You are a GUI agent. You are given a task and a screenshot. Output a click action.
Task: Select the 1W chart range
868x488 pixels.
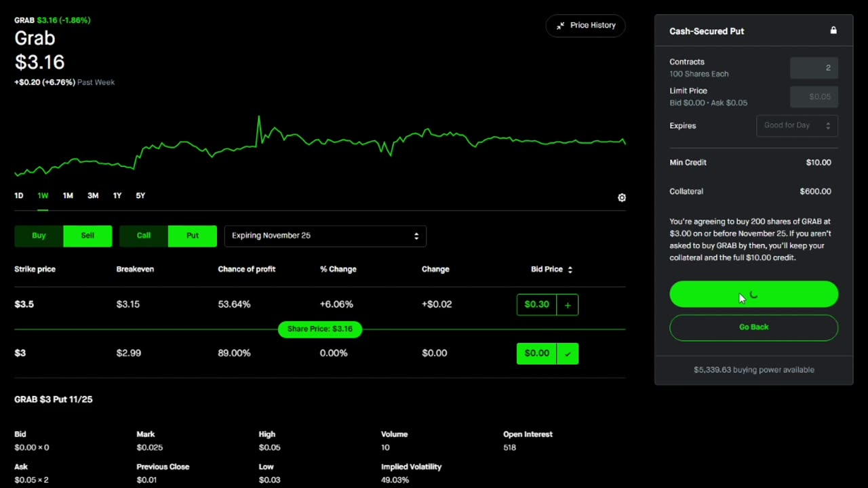pyautogui.click(x=43, y=196)
